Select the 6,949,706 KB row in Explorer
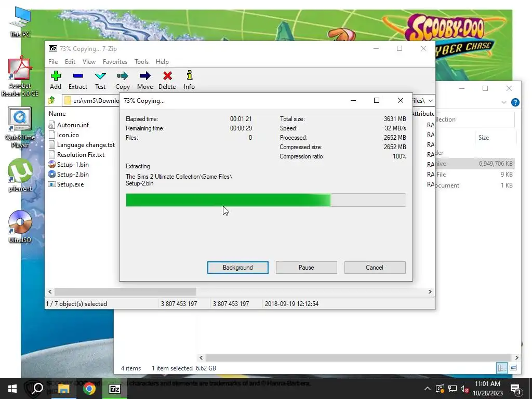532x399 pixels. tap(475, 164)
